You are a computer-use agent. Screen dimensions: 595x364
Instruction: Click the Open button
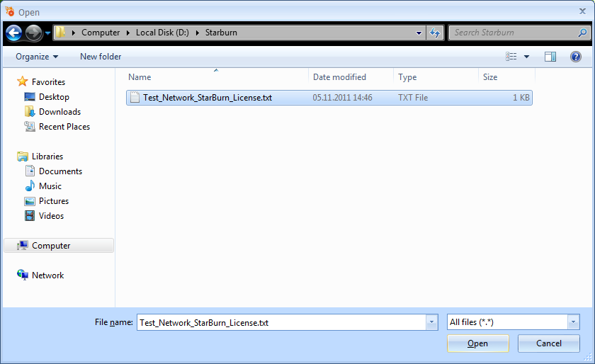click(477, 343)
